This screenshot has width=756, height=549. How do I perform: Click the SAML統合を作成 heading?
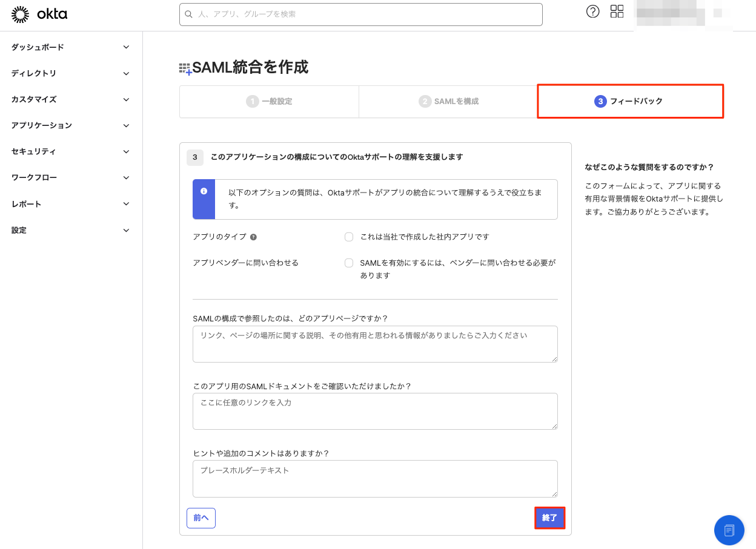(x=250, y=67)
